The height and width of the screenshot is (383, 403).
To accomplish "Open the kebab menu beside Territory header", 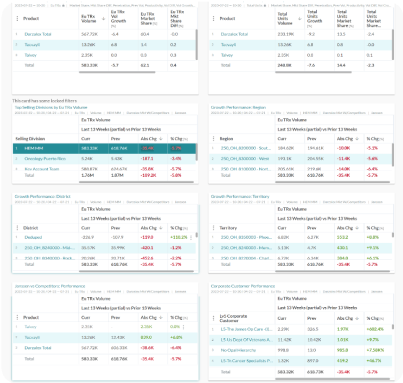I will point(213,228).
